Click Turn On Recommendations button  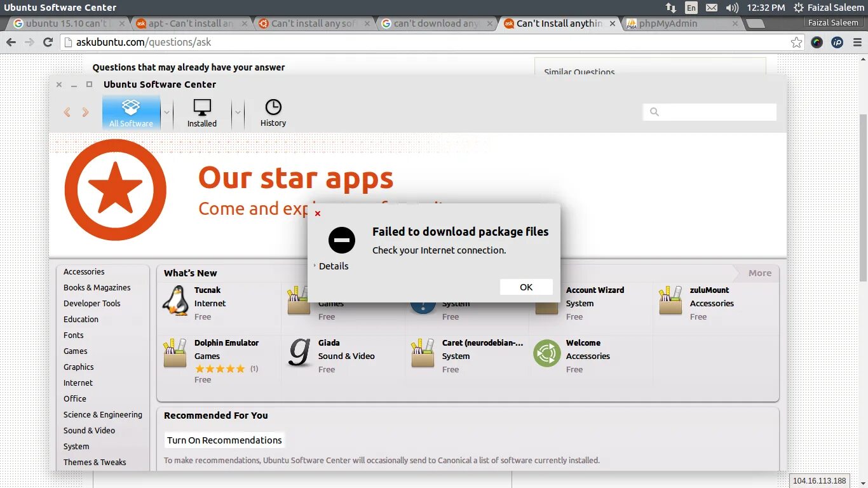pyautogui.click(x=224, y=440)
